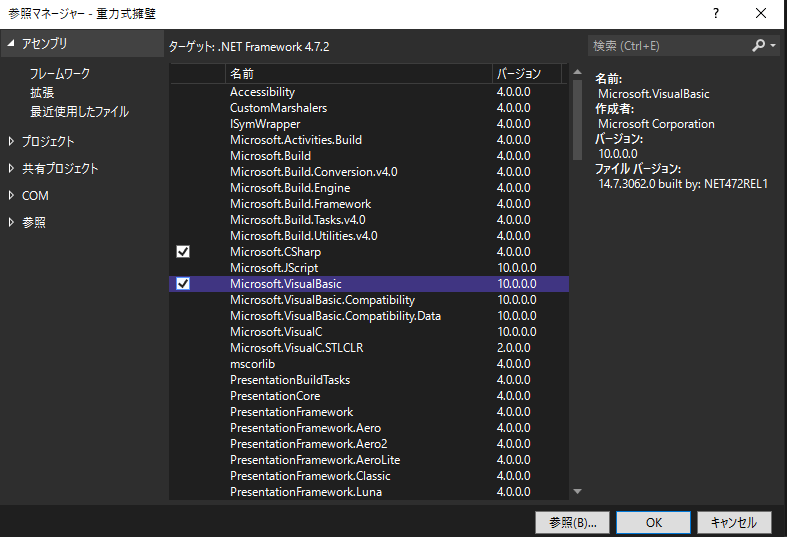Select the Microsoft.Build row
The width and height of the screenshot is (787, 537).
[x=369, y=156]
